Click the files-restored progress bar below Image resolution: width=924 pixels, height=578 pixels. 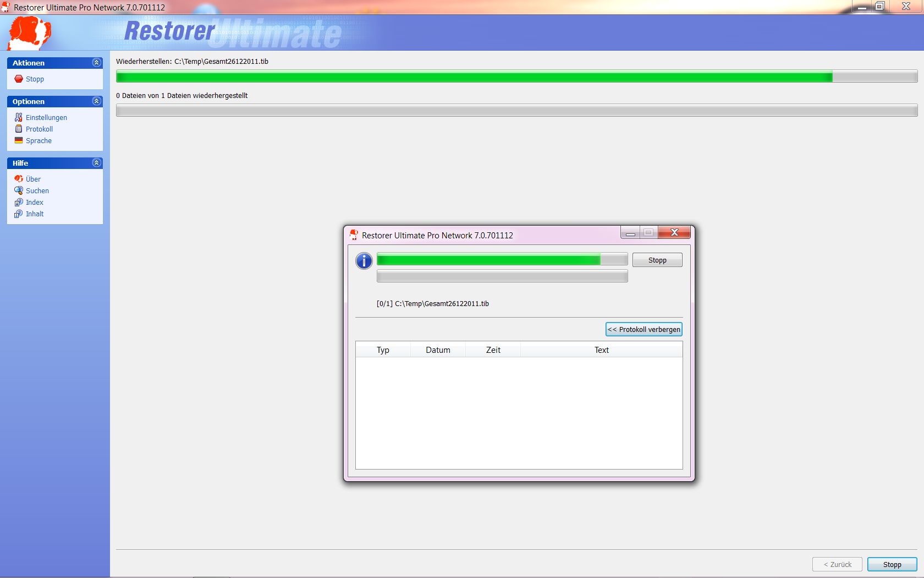[x=516, y=110]
